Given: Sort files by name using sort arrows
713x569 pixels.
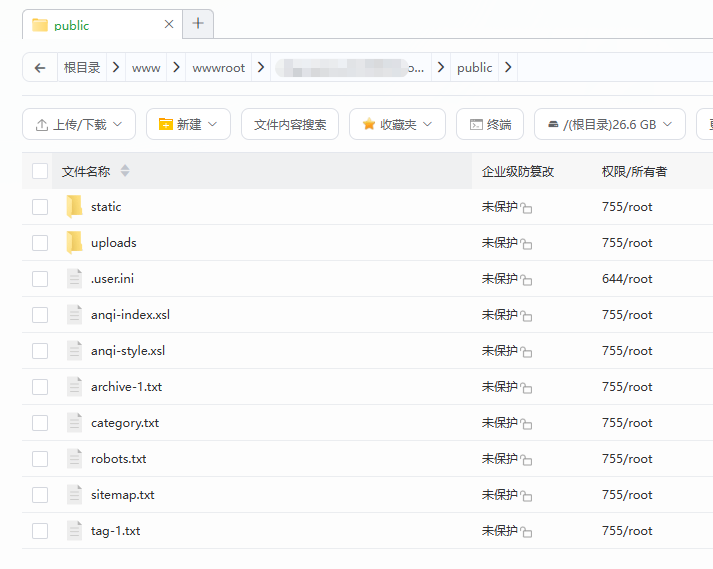Looking at the screenshot, I should tap(125, 171).
